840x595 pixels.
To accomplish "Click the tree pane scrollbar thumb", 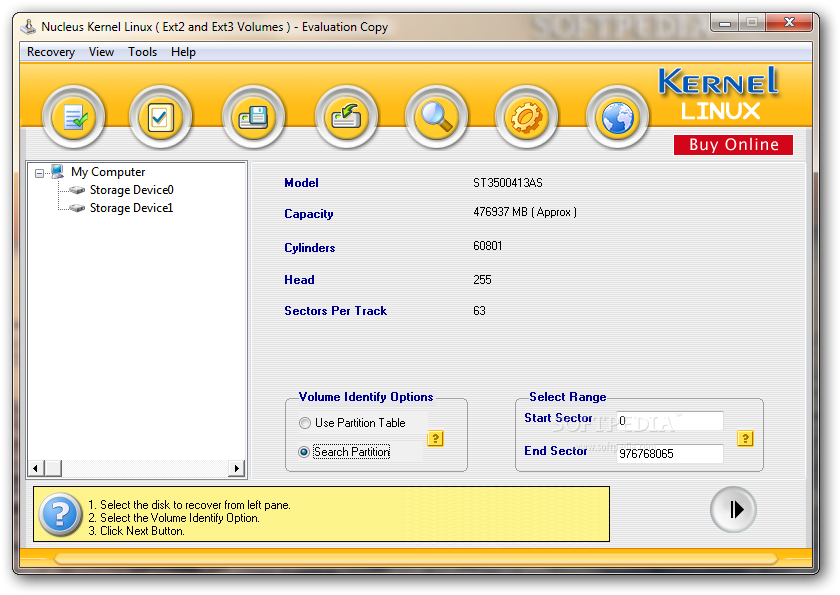I will [52, 469].
